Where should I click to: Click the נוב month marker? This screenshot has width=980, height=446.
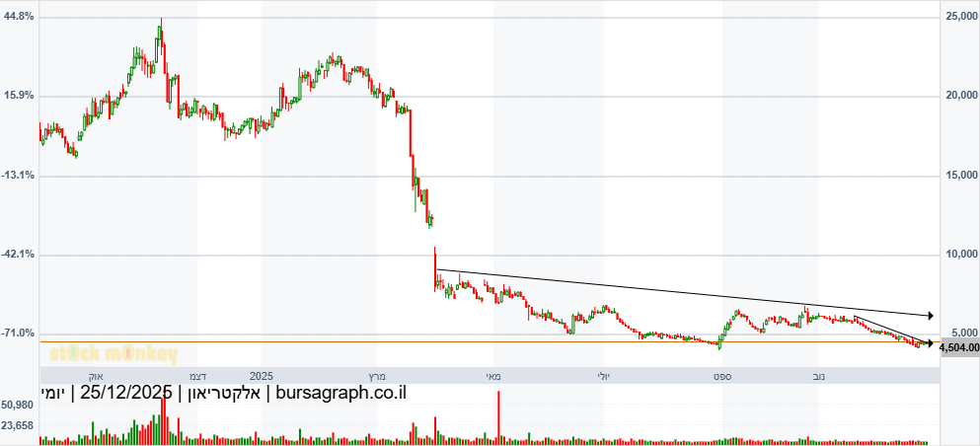pos(818,376)
